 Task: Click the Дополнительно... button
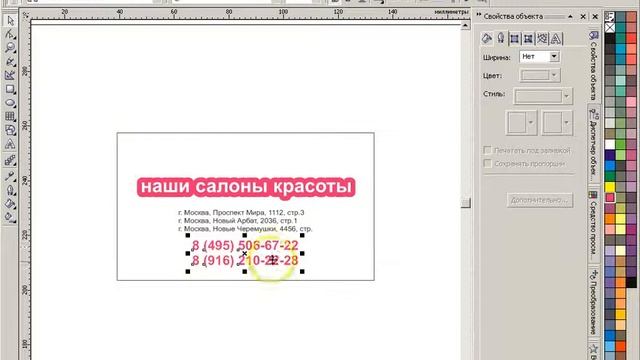tap(540, 200)
